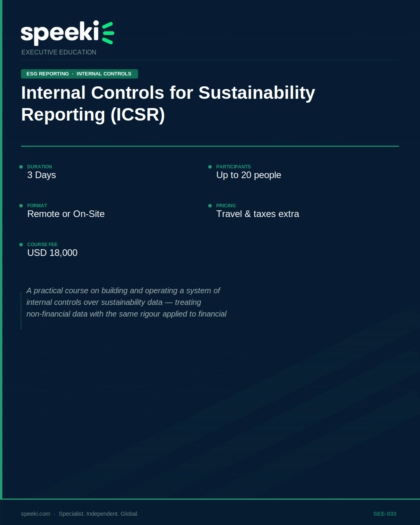Click the SEE-033 course code
420x525 pixels.
point(384,513)
